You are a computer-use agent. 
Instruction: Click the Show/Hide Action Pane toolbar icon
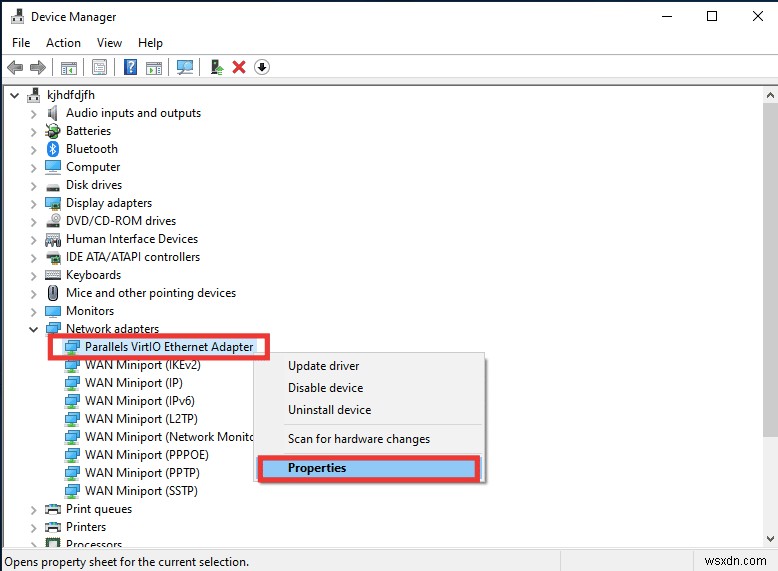tap(154, 67)
